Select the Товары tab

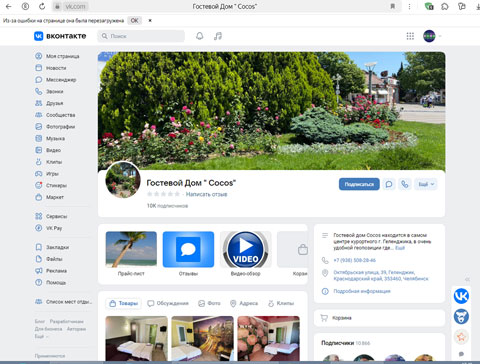point(124,303)
